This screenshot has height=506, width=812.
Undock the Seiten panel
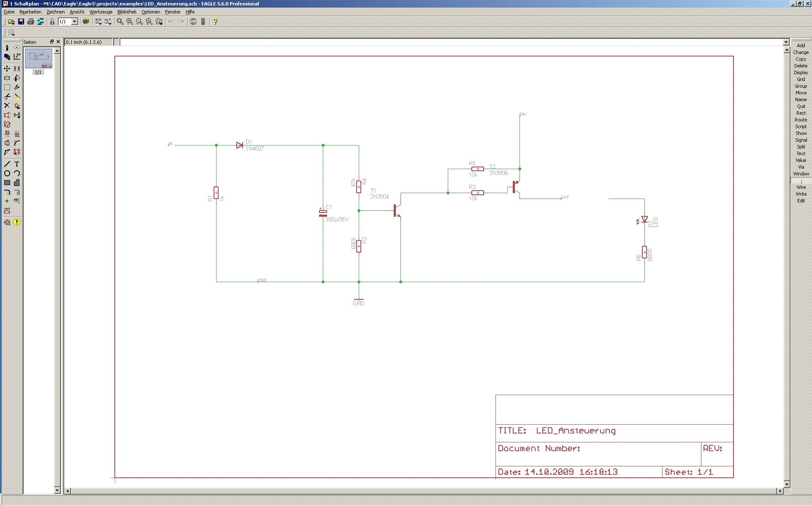[52, 42]
